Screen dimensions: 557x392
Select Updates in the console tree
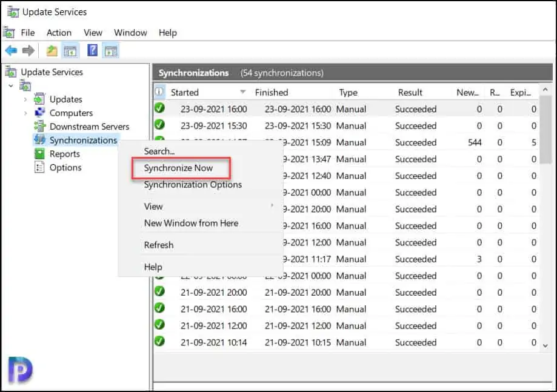65,99
